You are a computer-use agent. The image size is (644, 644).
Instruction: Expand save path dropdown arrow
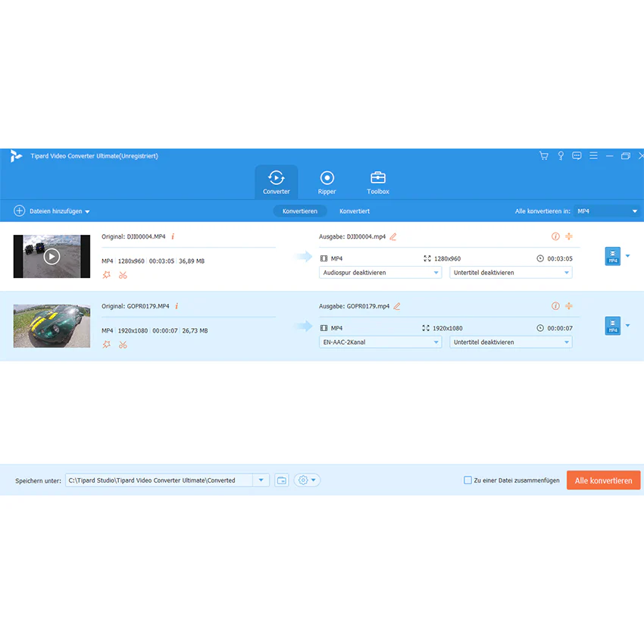(x=261, y=480)
